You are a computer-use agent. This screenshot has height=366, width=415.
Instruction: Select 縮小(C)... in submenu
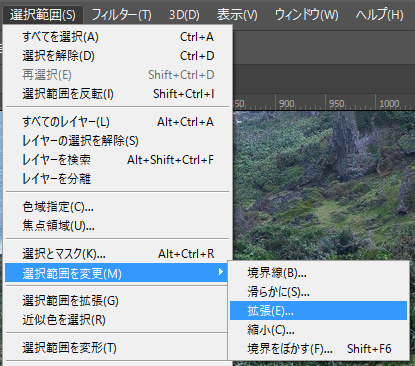coord(318,330)
